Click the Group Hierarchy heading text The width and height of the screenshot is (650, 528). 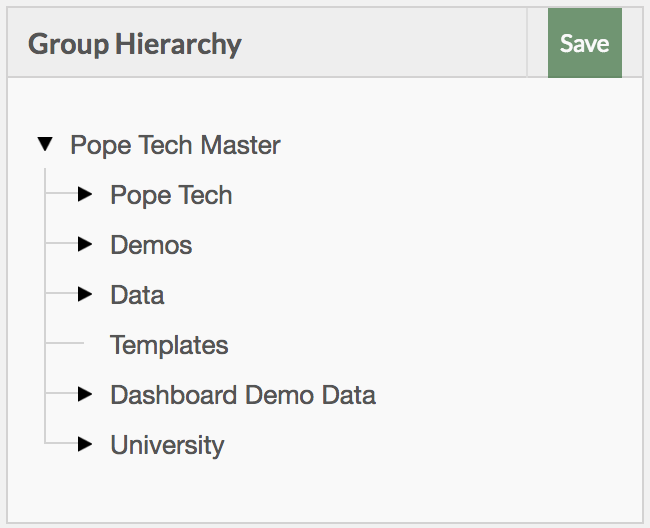point(135,44)
